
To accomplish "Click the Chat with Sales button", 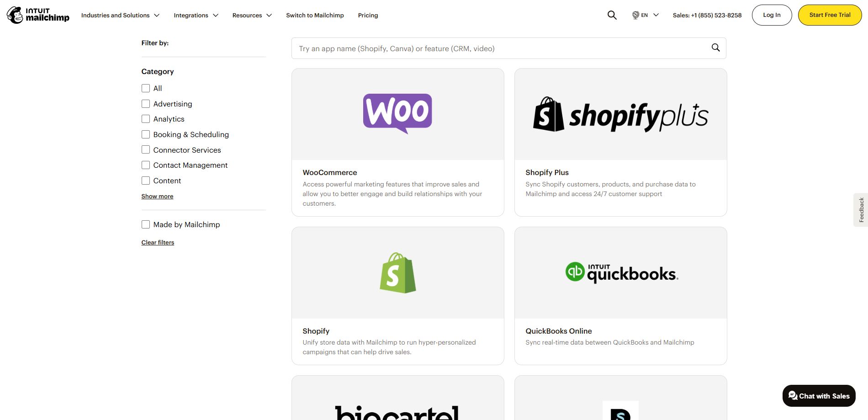I will coord(819,396).
